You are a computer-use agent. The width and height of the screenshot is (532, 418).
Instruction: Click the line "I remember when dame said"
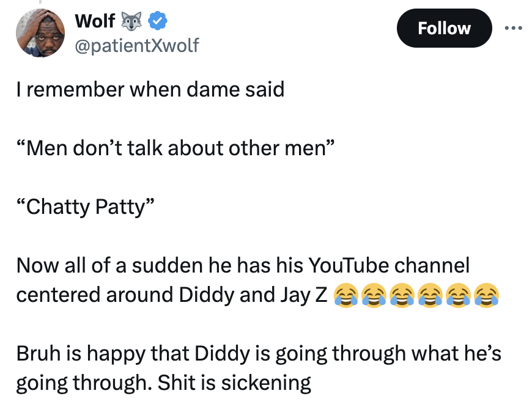pos(150,89)
